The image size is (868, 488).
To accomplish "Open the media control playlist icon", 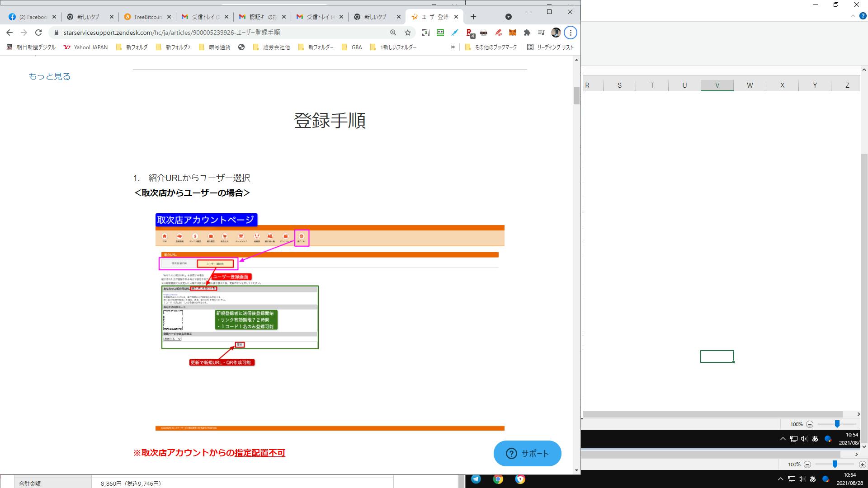I will point(541,33).
